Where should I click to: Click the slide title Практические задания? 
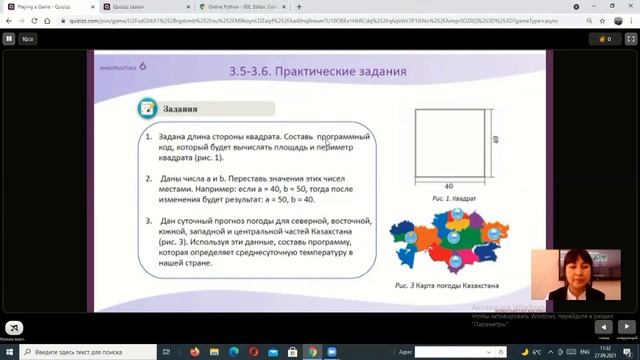318,71
